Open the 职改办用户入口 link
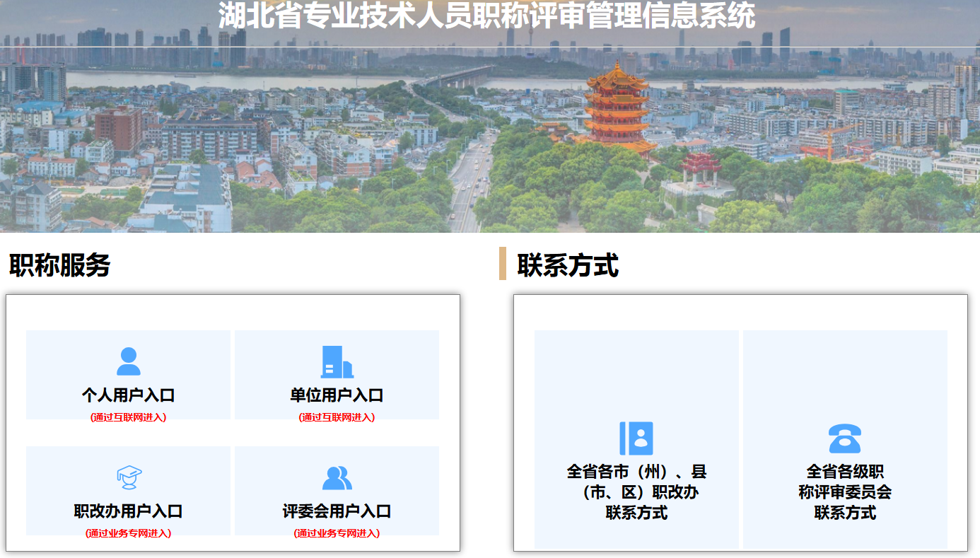This screenshot has height=558, width=980. (129, 511)
